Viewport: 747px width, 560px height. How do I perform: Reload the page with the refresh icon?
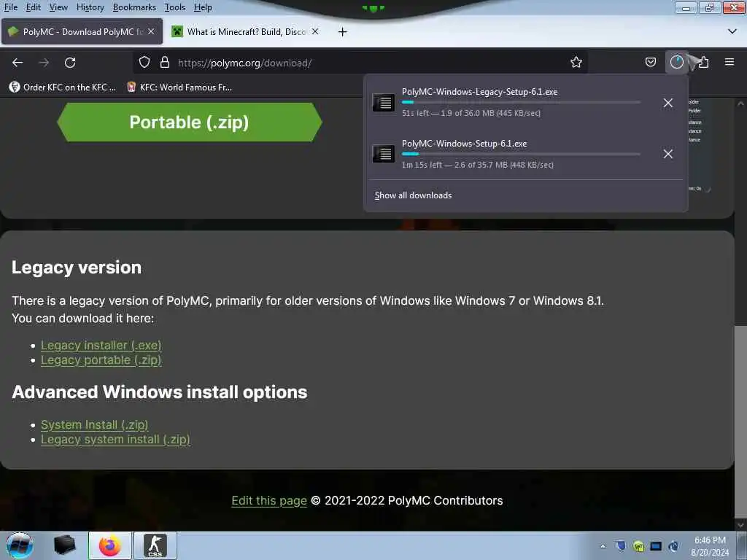pos(70,63)
